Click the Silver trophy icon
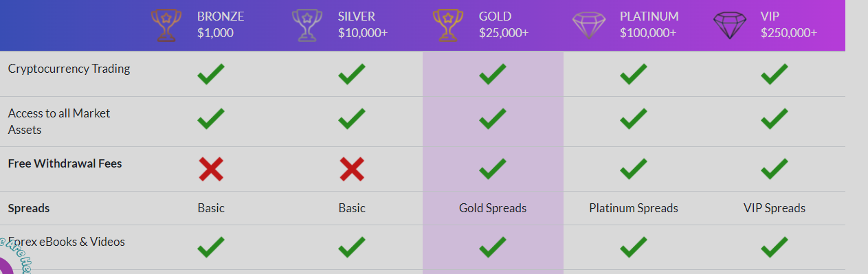Screen dimensions: 868x274 [x=307, y=25]
